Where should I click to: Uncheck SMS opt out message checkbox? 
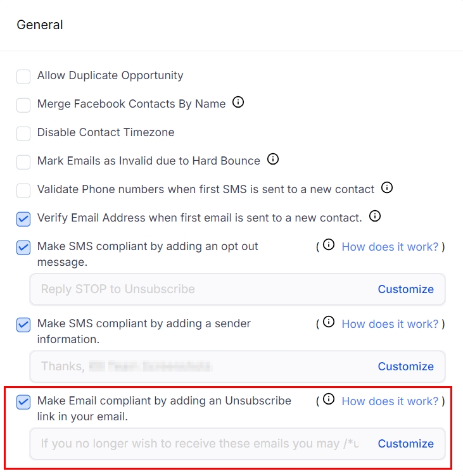click(23, 247)
